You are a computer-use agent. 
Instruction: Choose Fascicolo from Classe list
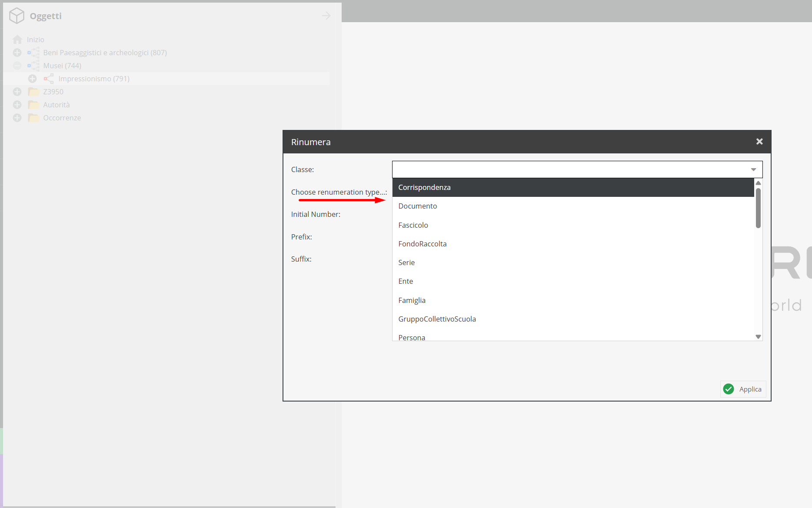tap(573, 225)
